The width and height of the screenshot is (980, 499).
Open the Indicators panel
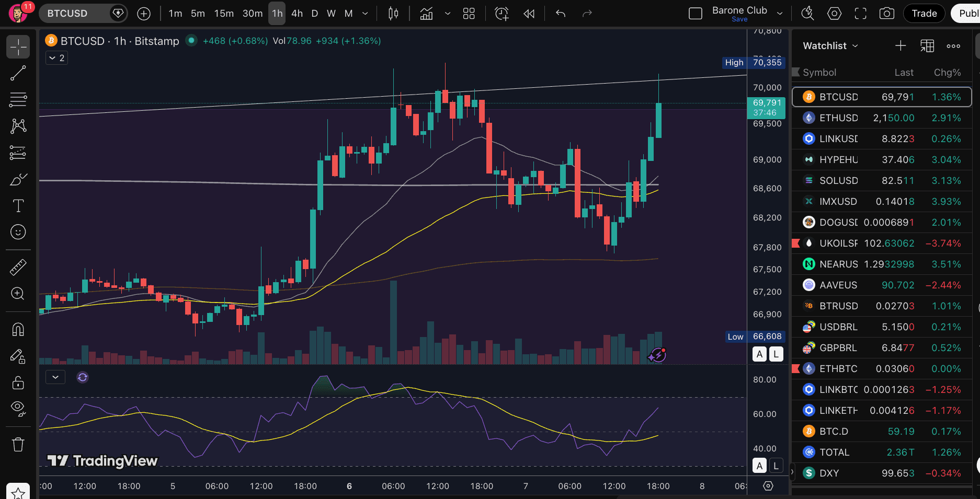(x=426, y=13)
